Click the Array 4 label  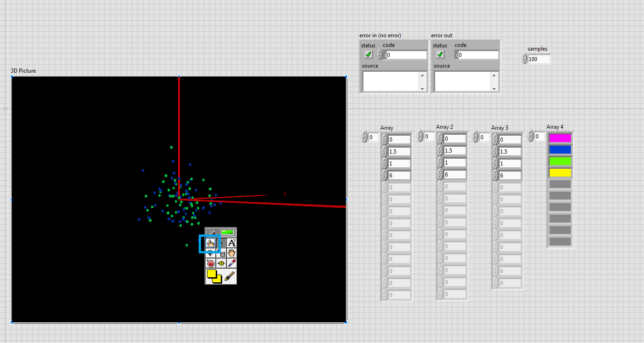point(555,127)
